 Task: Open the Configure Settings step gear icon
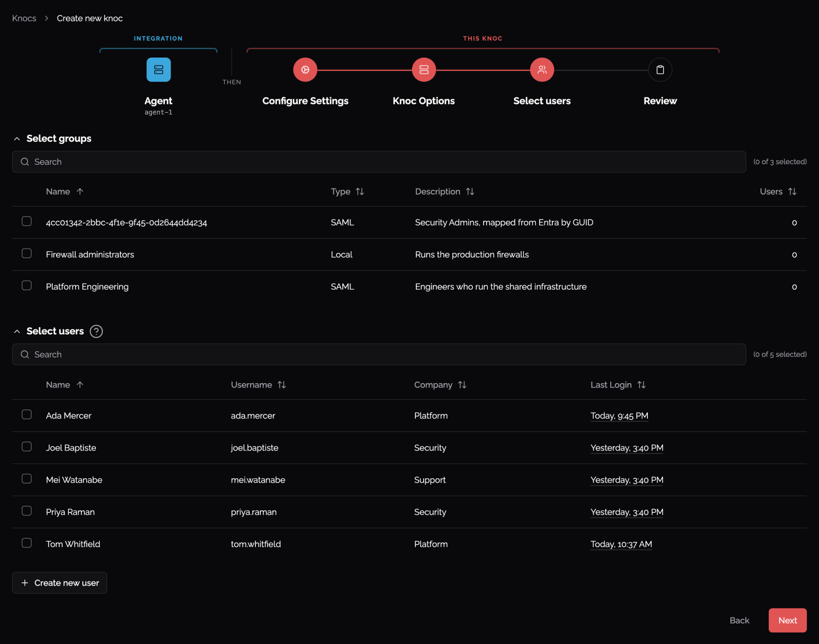click(x=305, y=70)
